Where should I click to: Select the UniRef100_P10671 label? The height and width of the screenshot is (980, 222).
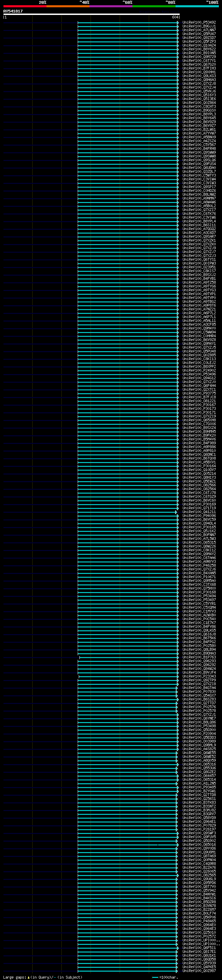click(199, 577)
